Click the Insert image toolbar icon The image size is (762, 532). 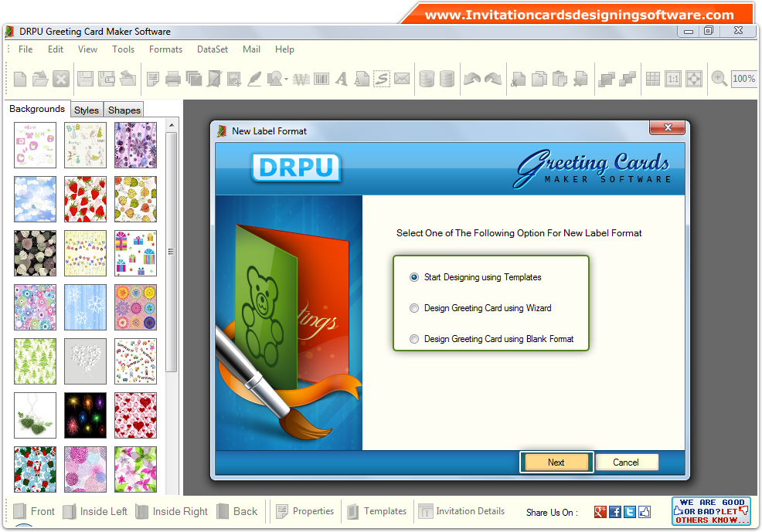pos(234,79)
